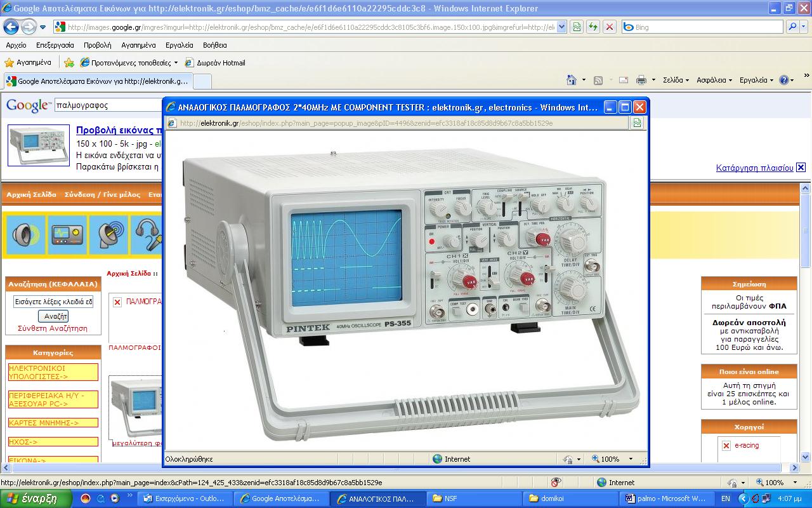Click the Add to Favorites Bar icon

(x=68, y=62)
